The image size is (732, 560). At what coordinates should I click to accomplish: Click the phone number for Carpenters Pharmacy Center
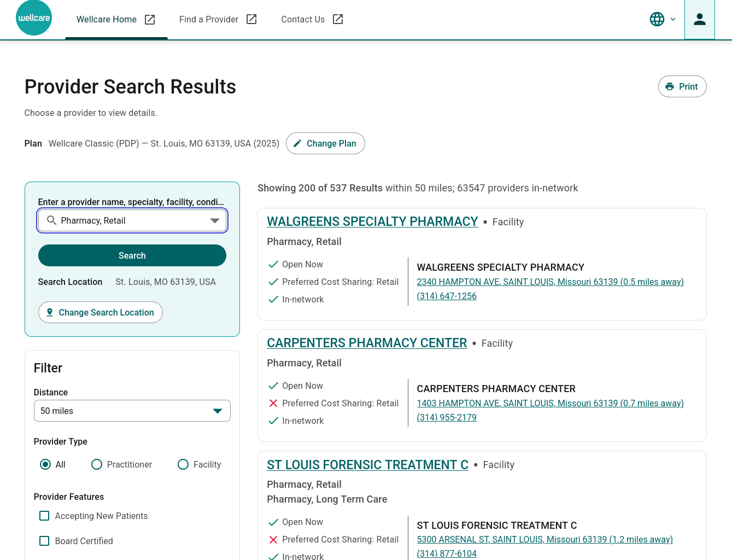point(447,417)
